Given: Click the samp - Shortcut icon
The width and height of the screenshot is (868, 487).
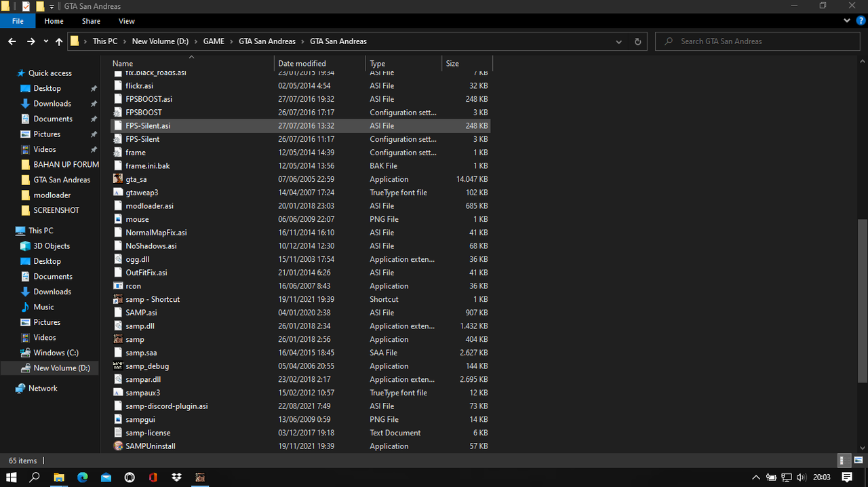Looking at the screenshot, I should pos(118,299).
